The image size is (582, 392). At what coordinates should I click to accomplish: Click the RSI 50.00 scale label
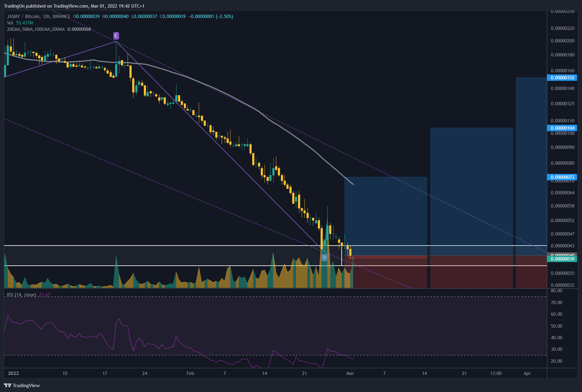pyautogui.click(x=556, y=326)
